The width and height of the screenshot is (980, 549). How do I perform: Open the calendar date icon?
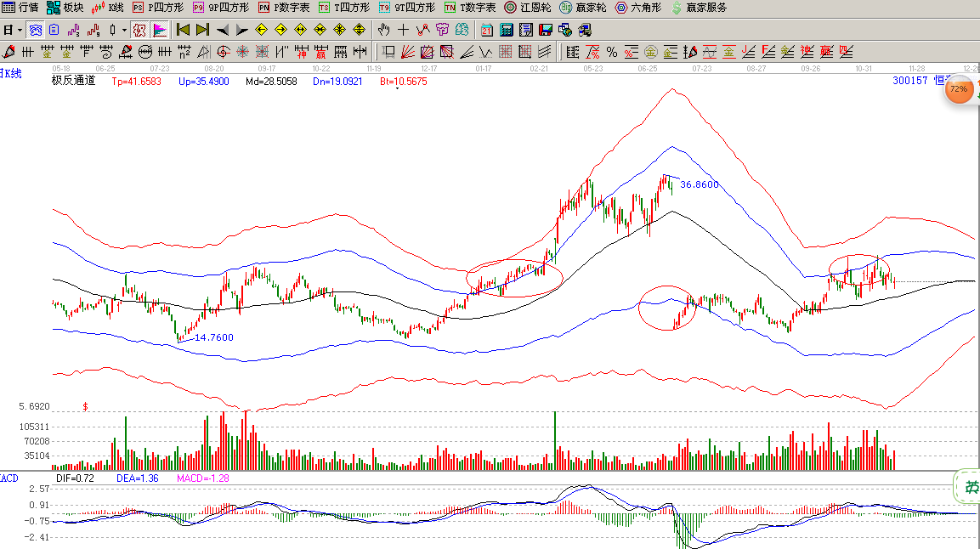(x=487, y=30)
